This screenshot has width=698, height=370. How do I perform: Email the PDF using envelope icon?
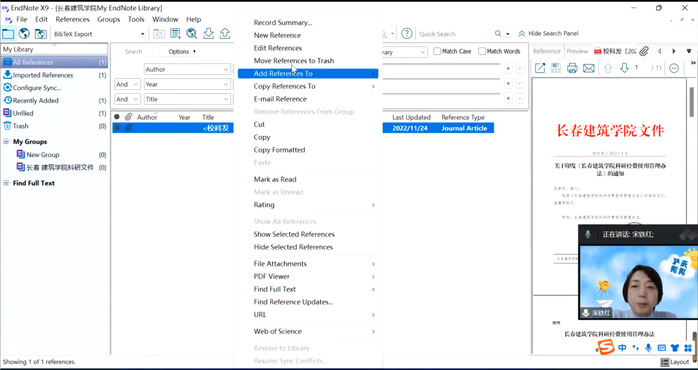pyautogui.click(x=589, y=68)
